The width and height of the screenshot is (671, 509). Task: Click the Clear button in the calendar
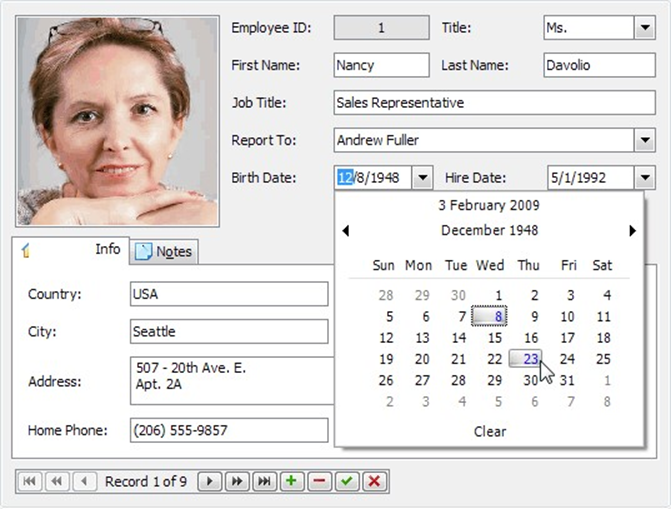click(x=489, y=432)
